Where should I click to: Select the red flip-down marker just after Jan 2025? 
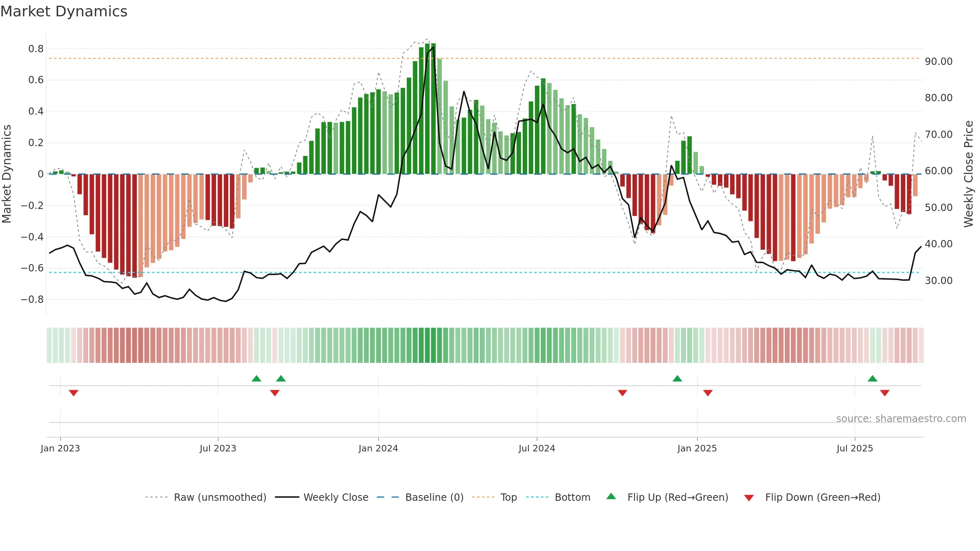(708, 393)
